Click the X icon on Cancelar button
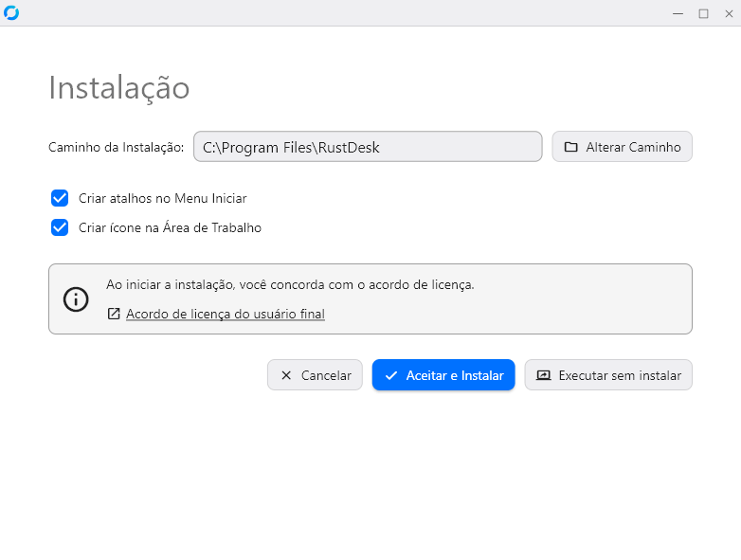 pos(286,375)
